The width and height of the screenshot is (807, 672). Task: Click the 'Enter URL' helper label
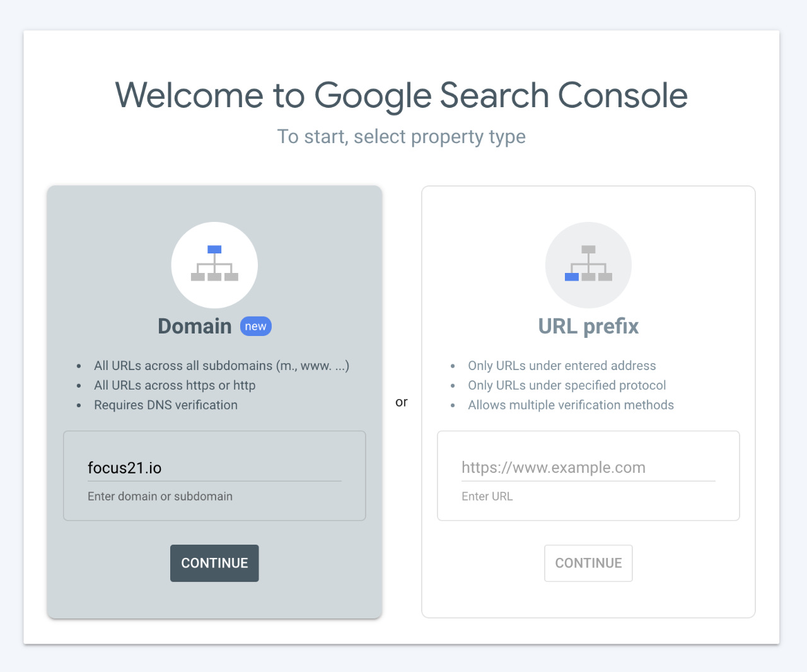(487, 497)
